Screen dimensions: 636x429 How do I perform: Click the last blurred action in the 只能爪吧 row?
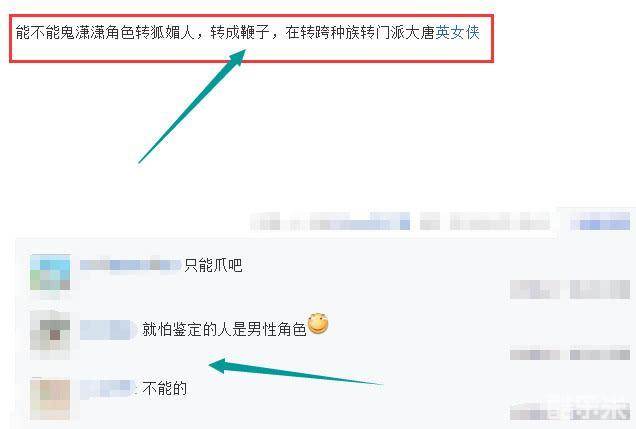point(600,289)
